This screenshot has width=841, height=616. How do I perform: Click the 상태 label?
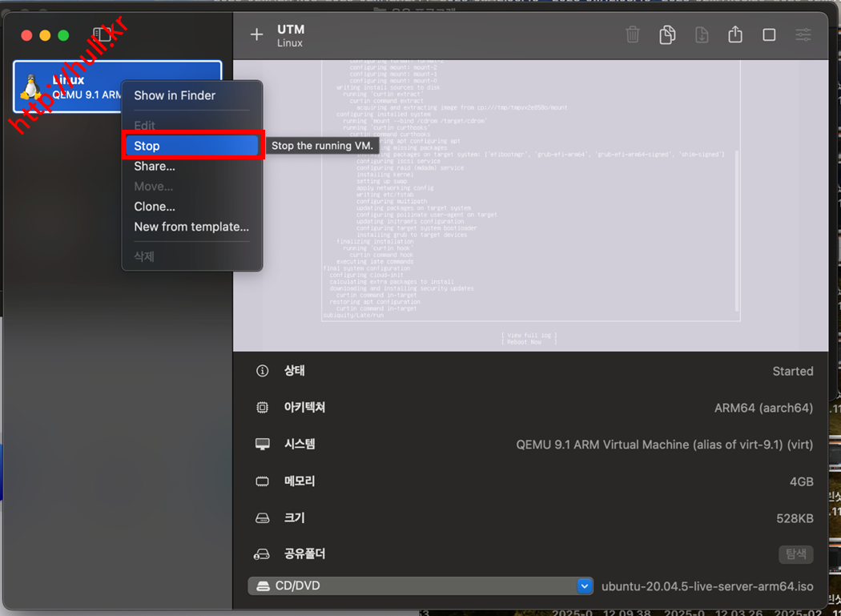pyautogui.click(x=295, y=371)
